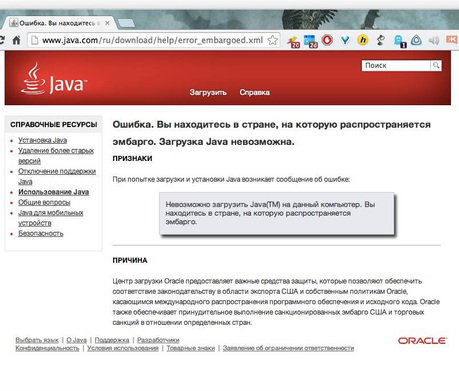459x391 pixels.
Task: Open the red extension with badge 20
Action: (x=294, y=41)
